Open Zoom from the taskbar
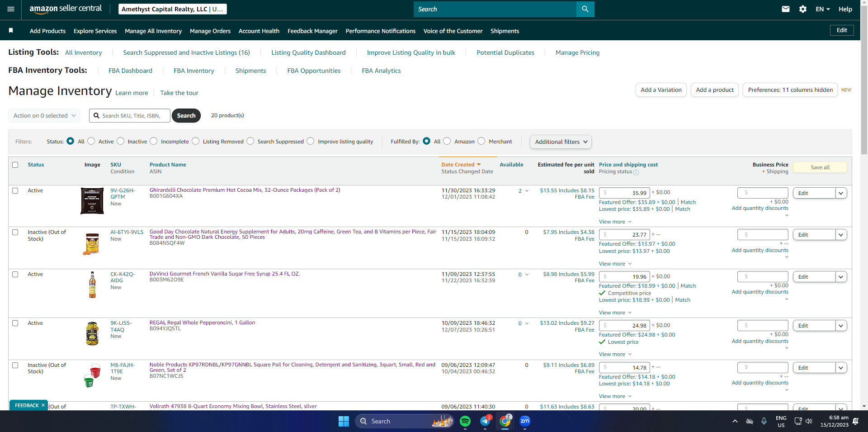Image resolution: width=868 pixels, height=432 pixels. [x=525, y=421]
